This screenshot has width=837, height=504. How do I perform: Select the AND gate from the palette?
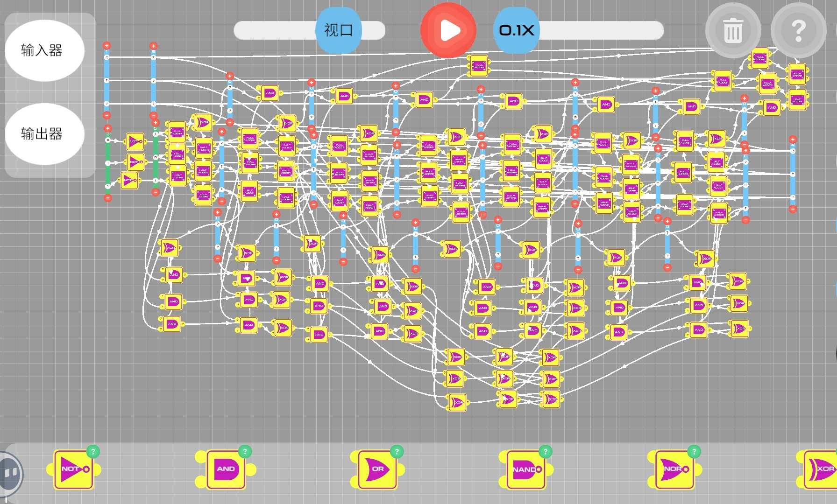(226, 469)
